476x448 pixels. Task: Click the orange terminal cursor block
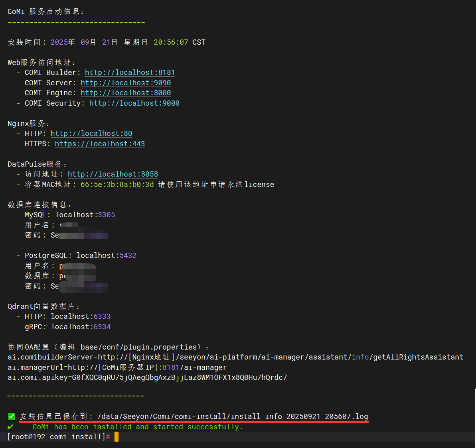tap(117, 437)
